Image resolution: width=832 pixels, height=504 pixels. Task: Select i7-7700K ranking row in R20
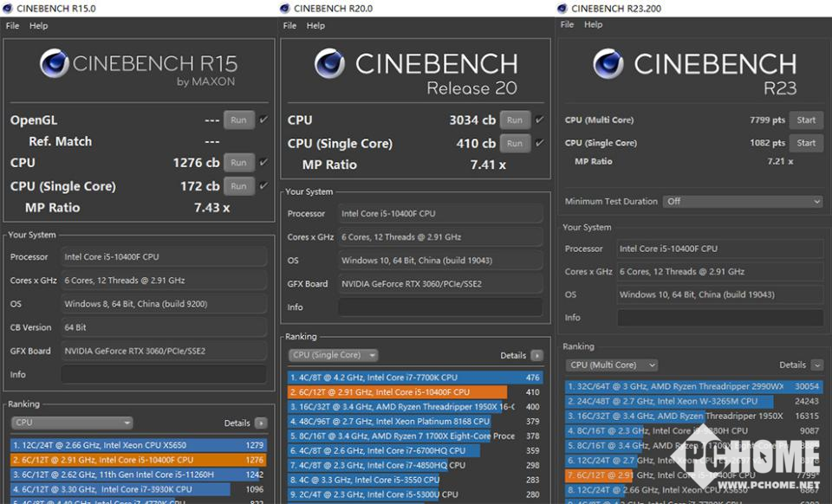[414, 378]
